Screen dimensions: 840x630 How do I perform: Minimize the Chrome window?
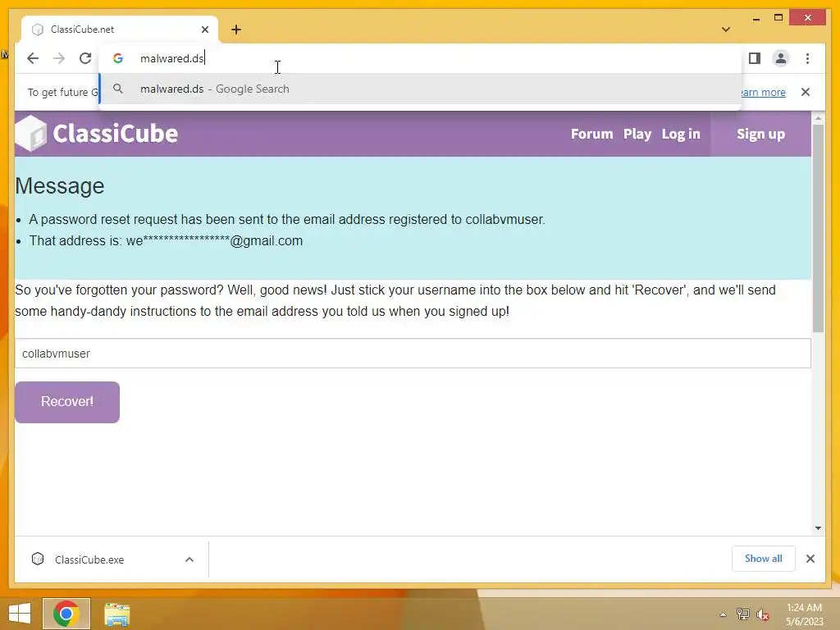(x=756, y=18)
